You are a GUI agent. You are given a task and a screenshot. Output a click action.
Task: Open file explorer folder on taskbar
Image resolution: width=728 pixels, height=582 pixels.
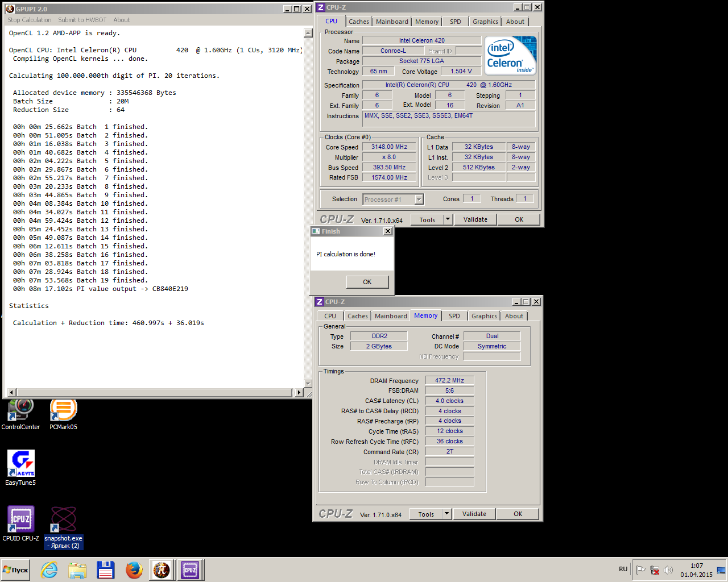pyautogui.click(x=77, y=569)
